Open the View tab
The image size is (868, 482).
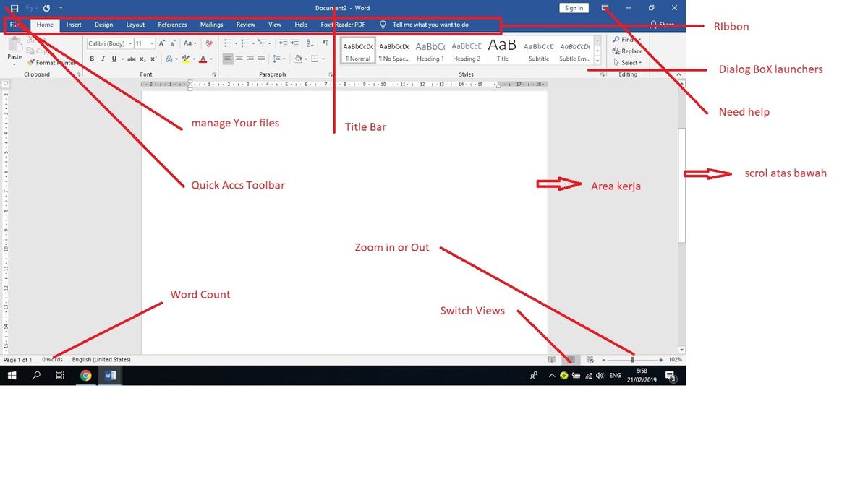(275, 25)
